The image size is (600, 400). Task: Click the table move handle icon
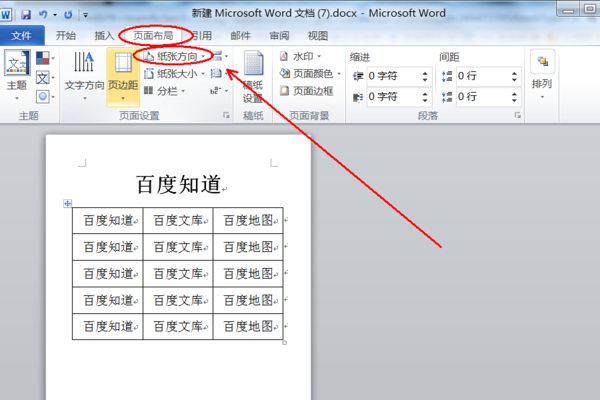[x=67, y=203]
